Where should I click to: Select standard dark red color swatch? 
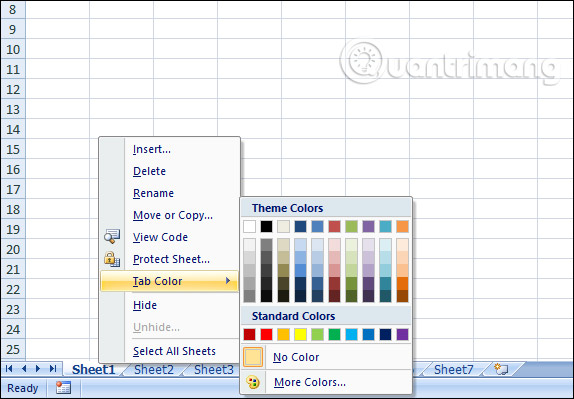tap(250, 334)
